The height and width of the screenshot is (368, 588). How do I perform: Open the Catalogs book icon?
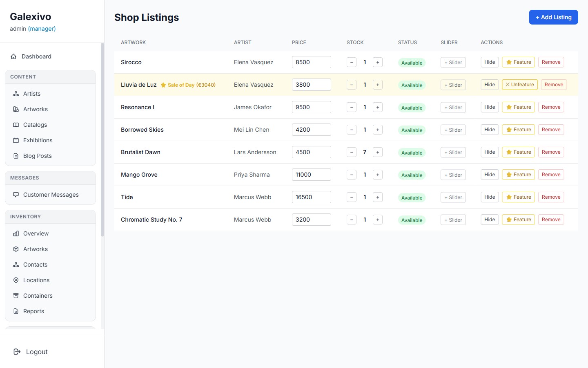pyautogui.click(x=16, y=125)
